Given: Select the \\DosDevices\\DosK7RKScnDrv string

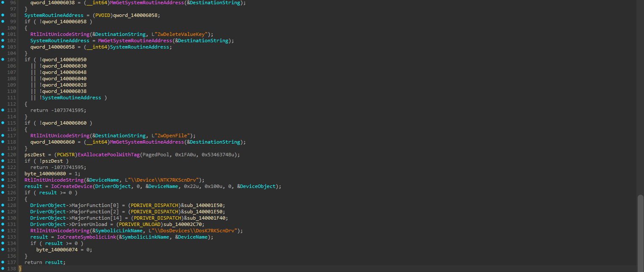Looking at the screenshot, I should pos(191,231).
